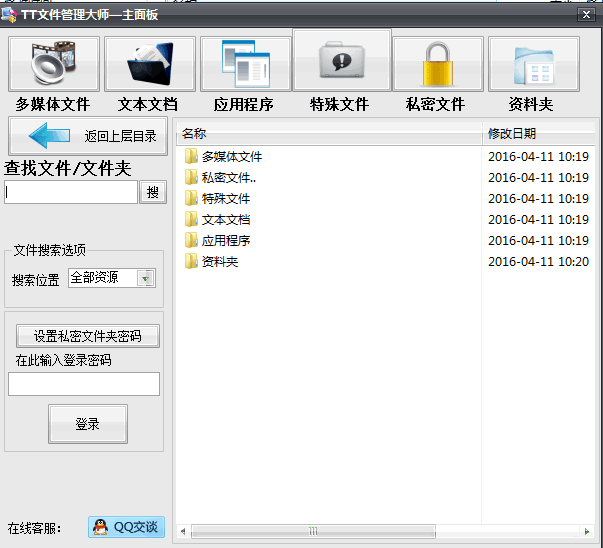Open the 资料夹 blue folder icon button
Viewport: 603px width, 548px height.
(x=534, y=64)
